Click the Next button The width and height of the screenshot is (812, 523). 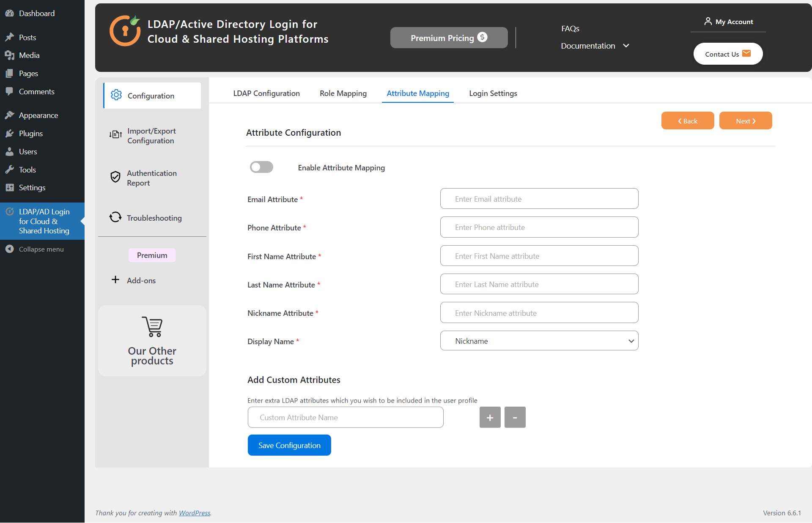click(746, 120)
